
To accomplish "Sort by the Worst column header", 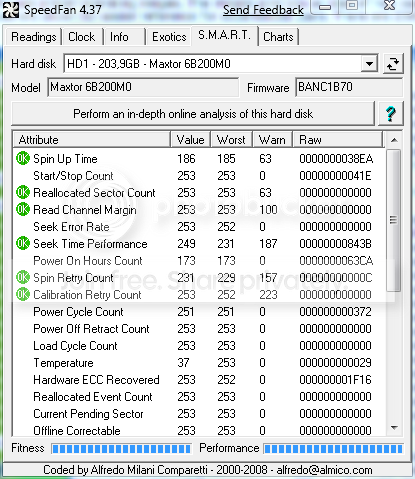I will click(x=231, y=140).
